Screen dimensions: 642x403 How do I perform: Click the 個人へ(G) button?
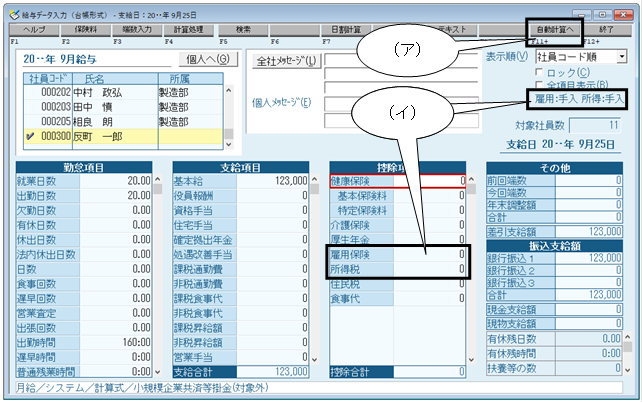208,59
